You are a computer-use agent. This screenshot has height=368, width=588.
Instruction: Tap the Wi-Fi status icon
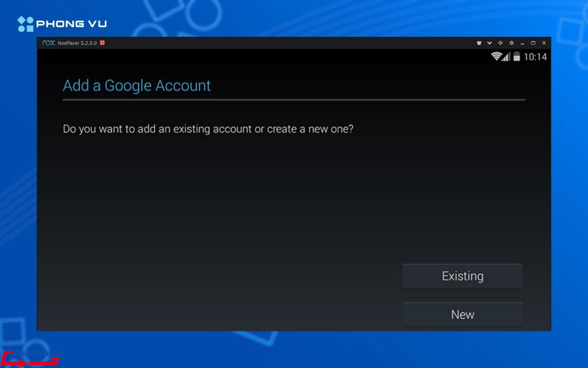click(496, 56)
